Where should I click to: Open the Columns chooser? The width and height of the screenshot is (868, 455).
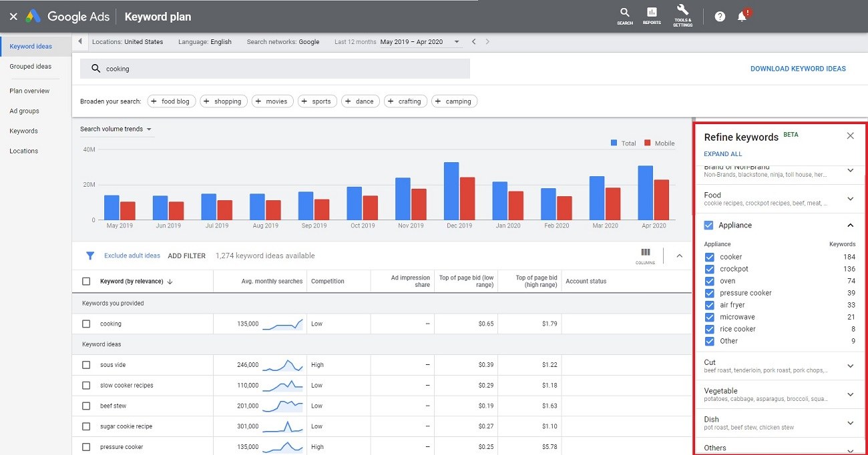[x=645, y=256]
